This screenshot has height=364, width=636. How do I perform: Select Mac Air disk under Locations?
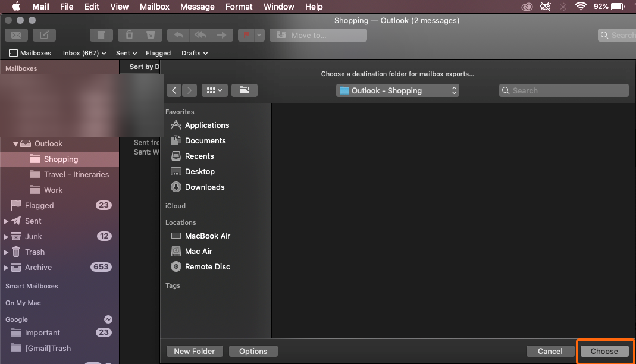pos(198,252)
